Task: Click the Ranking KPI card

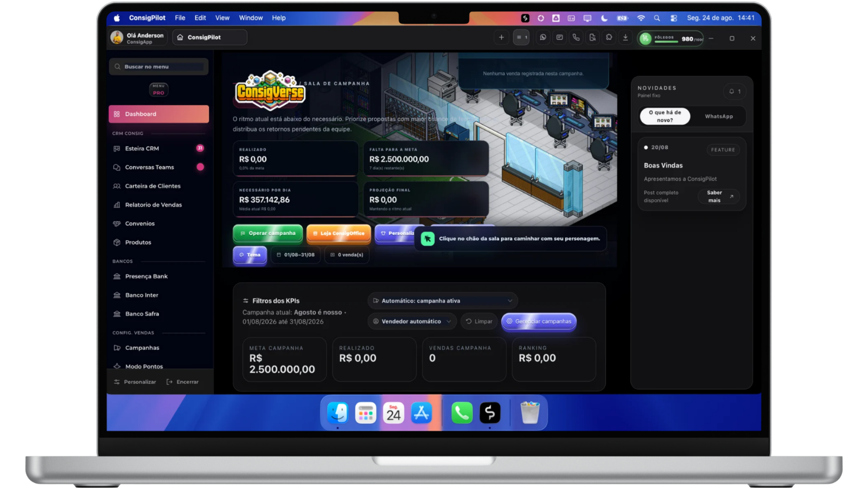Action: click(554, 359)
